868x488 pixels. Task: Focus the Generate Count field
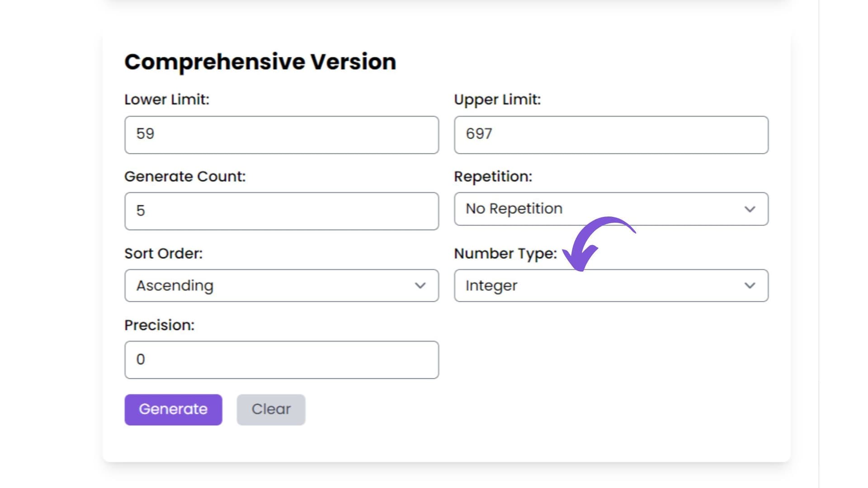[x=281, y=211]
